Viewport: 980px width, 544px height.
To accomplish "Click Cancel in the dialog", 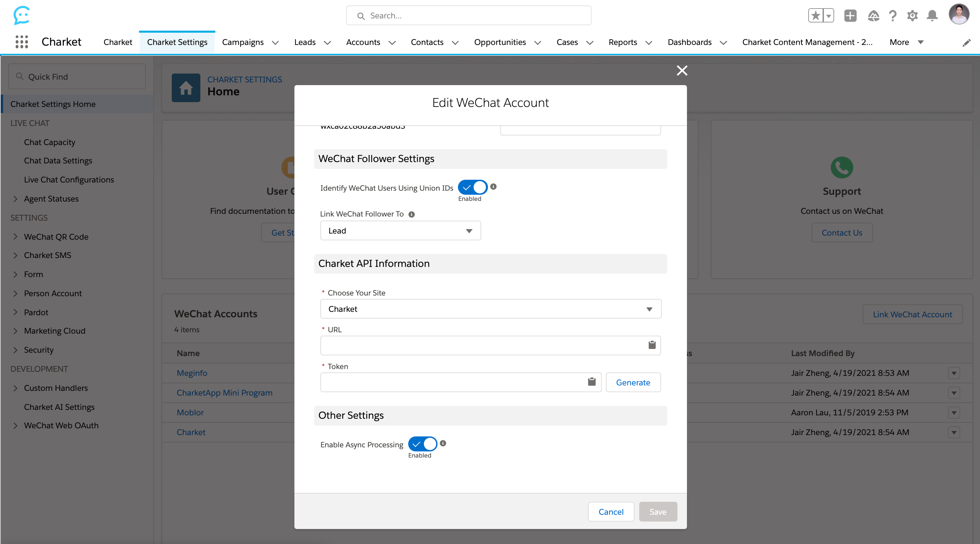I will 611,512.
